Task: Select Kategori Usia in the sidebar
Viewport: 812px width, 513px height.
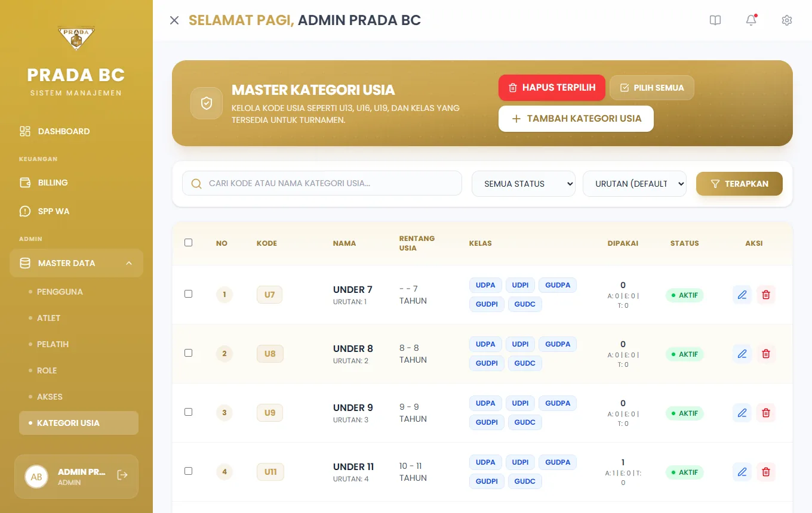Action: (x=79, y=423)
